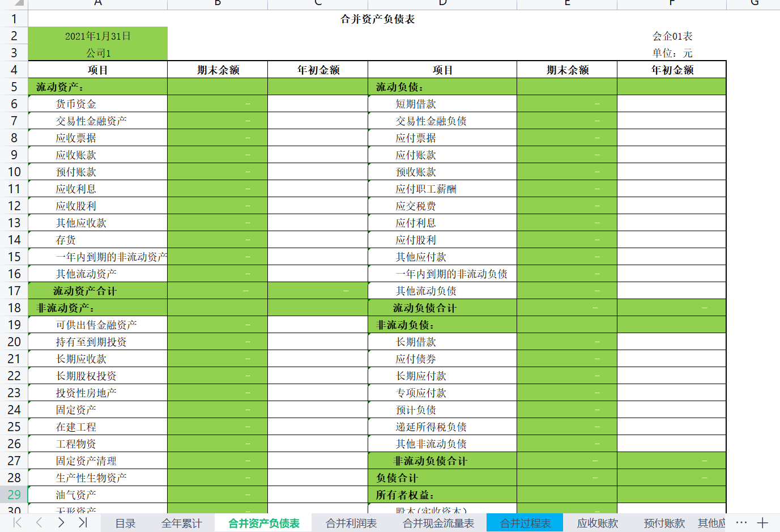Open the 预付账款 sheet tab
This screenshot has height=532, width=780.
(664, 523)
